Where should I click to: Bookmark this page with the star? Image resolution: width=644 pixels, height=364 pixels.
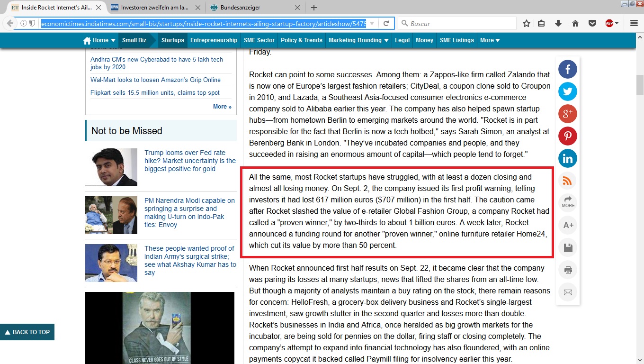pos(527,23)
